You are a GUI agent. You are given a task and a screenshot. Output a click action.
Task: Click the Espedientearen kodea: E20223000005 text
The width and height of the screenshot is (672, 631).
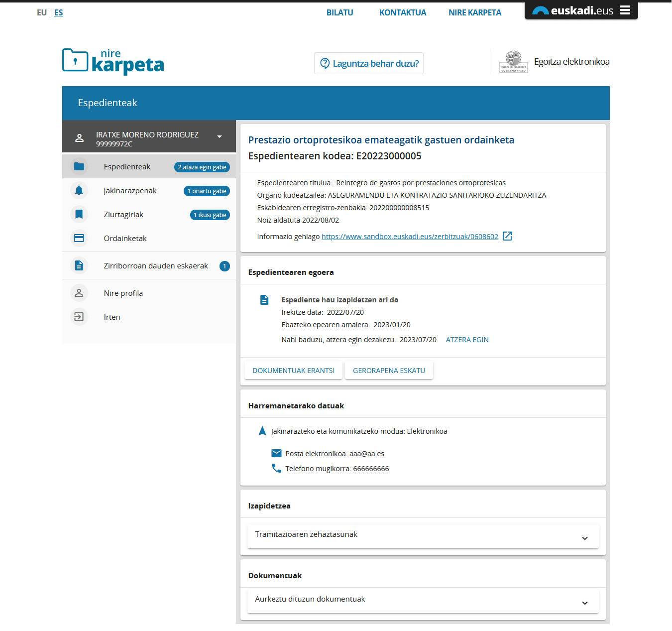[x=335, y=156]
